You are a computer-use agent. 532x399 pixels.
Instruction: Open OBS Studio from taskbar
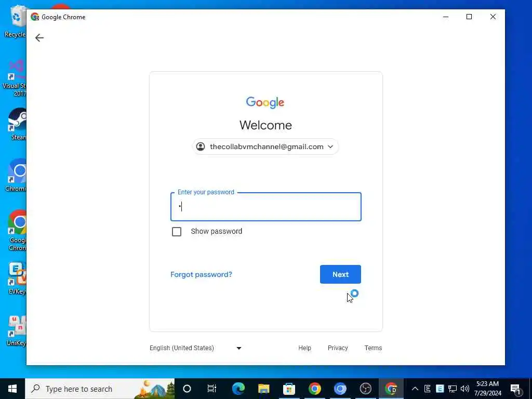point(365,389)
